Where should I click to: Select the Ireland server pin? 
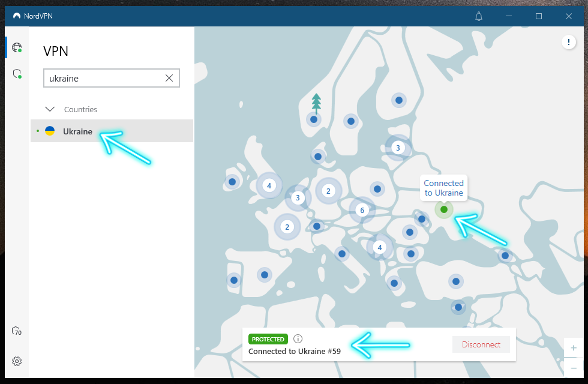click(232, 182)
